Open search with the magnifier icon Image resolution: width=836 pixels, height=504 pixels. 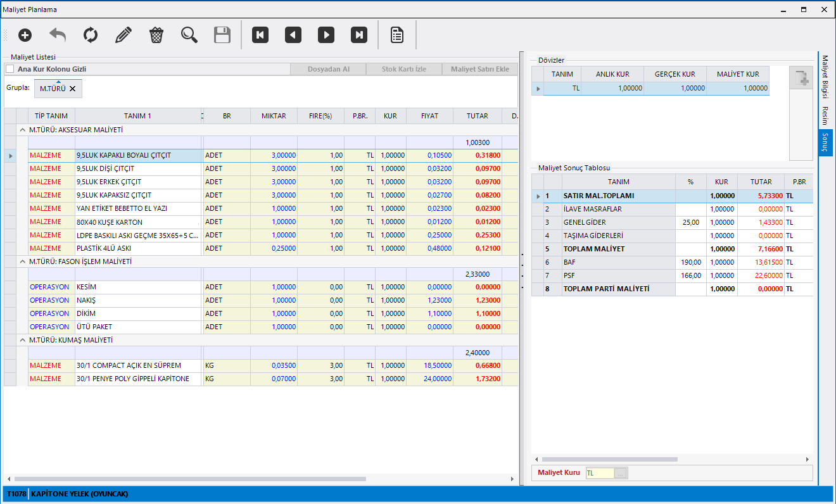pos(189,35)
